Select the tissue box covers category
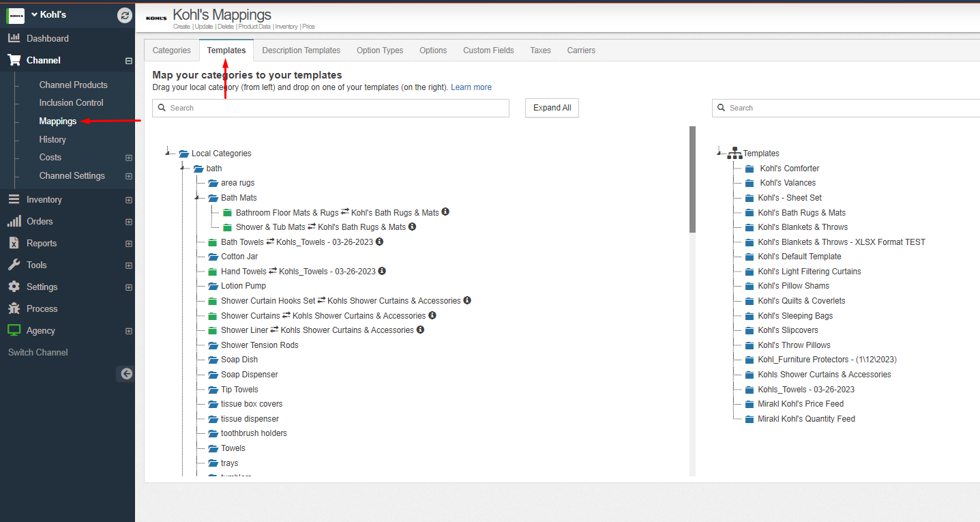980x522 pixels. 252,404
